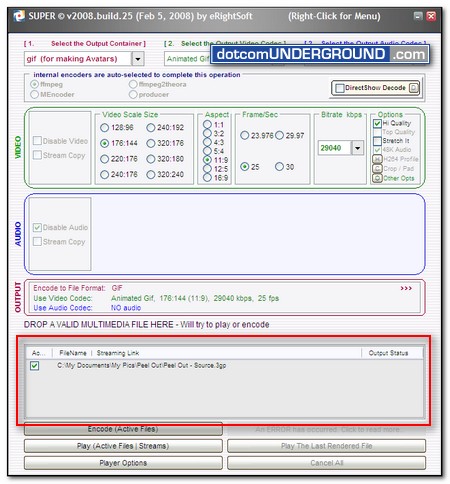
Task: Set frame rate to 30
Action: (279, 167)
